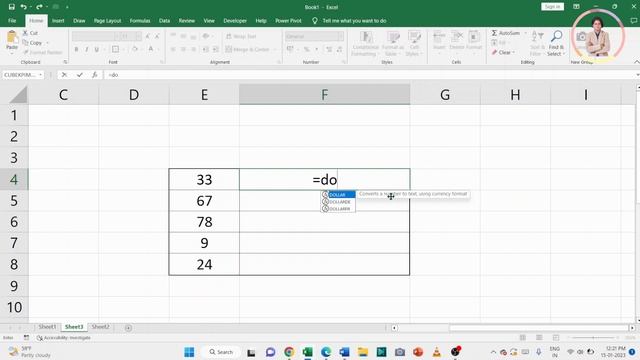
Task: Open Google Chrome from the taskbar
Action: (x=289, y=352)
